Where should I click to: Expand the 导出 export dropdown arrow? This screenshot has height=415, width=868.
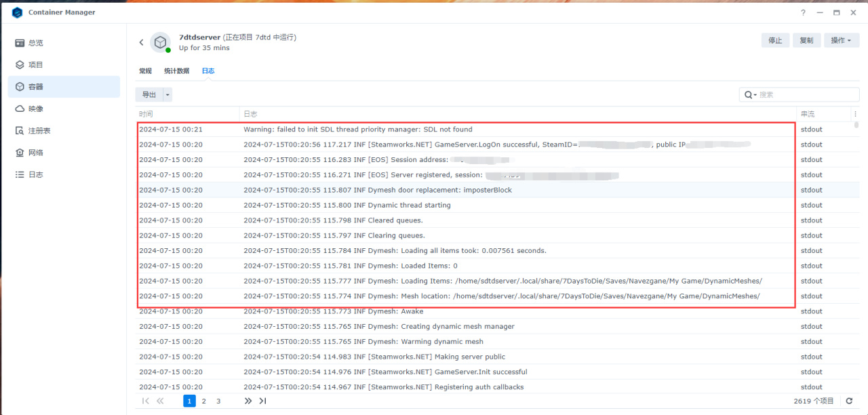[167, 95]
